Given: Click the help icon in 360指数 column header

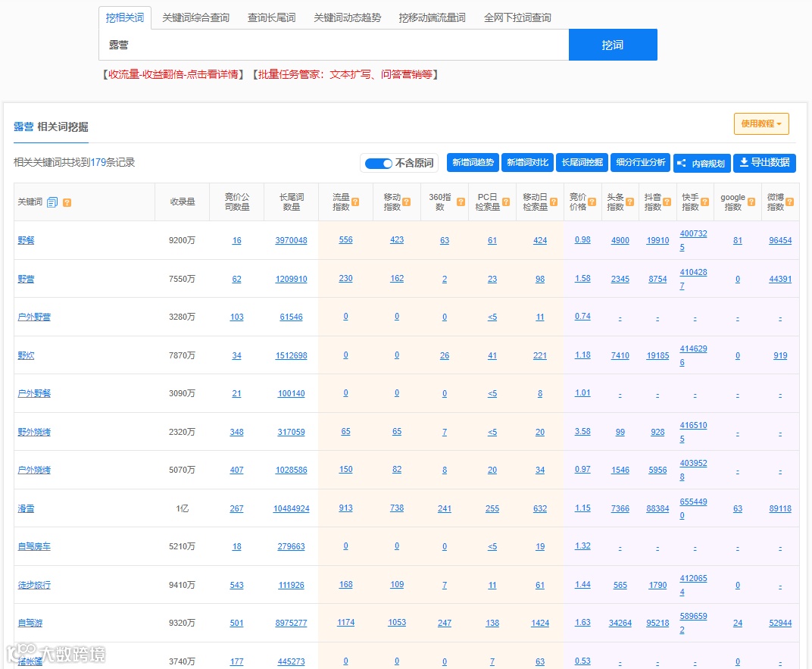Looking at the screenshot, I should 461,202.
